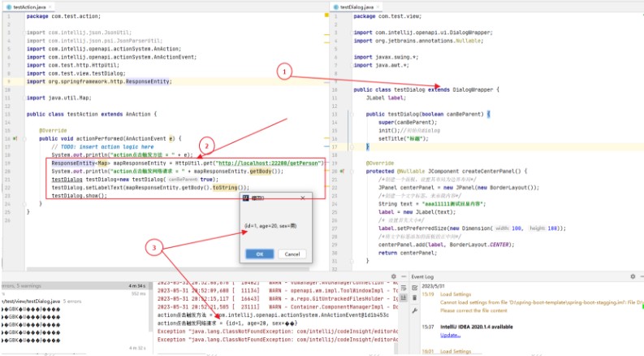Click the left editor's horizontal scrollbar
The image size is (644, 356).
point(167,269)
